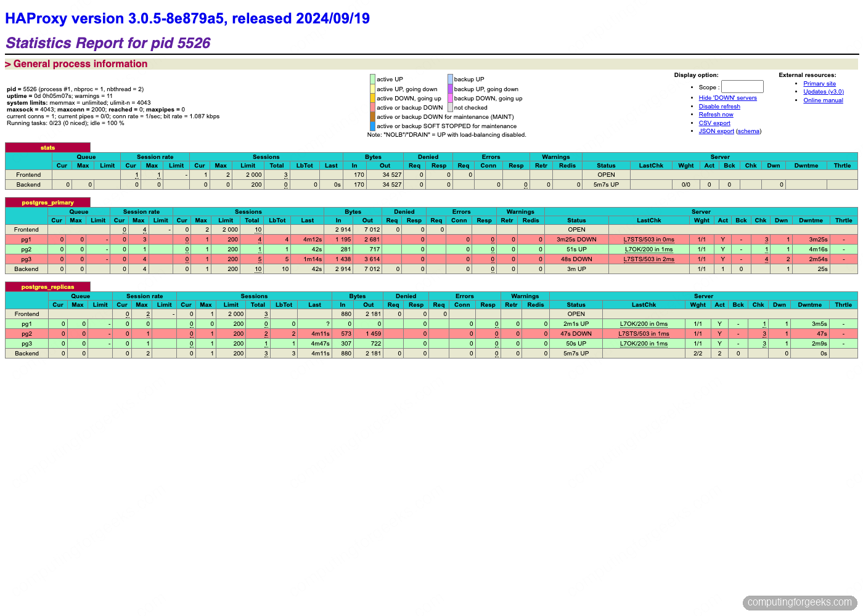863x616 pixels.
Task: Click pg1 row in postgres_replicas table
Action: [431, 324]
